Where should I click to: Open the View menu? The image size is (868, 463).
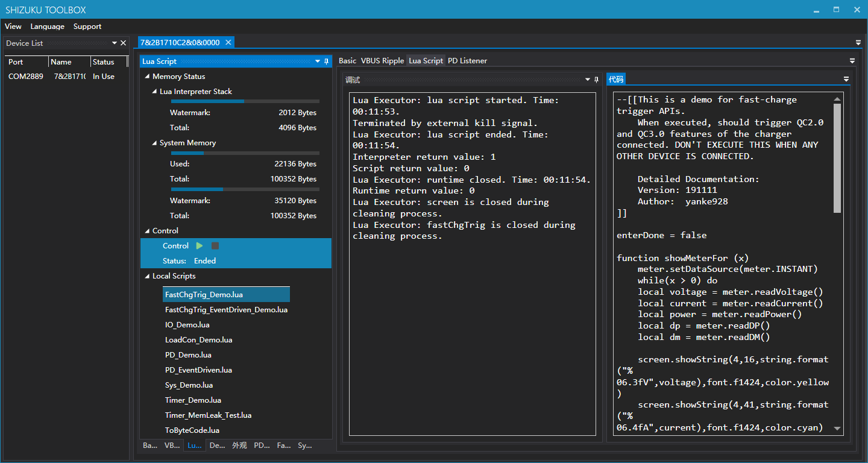13,27
